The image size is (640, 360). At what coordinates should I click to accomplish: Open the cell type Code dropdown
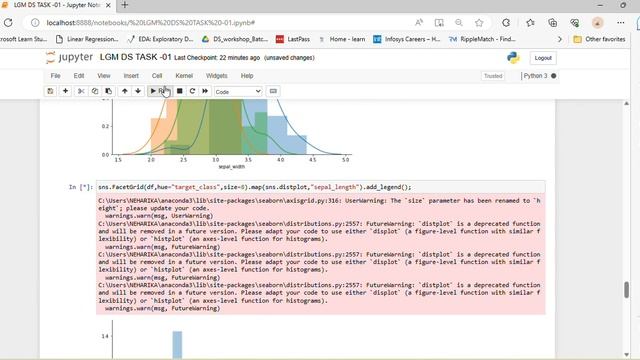coord(238,92)
